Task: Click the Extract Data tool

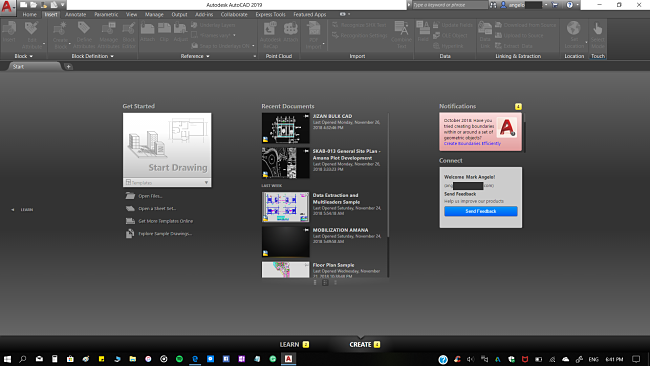Action: [514, 46]
